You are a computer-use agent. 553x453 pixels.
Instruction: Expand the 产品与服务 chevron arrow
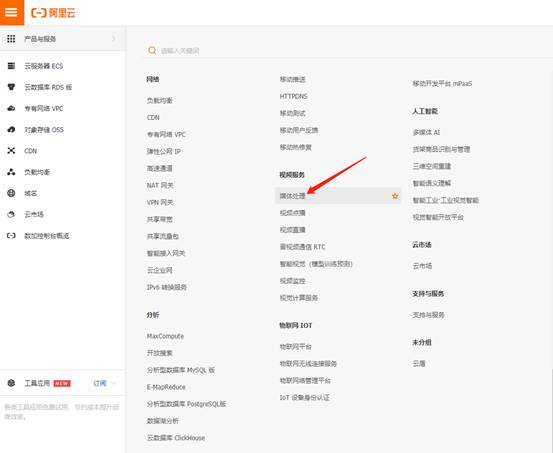click(x=114, y=38)
